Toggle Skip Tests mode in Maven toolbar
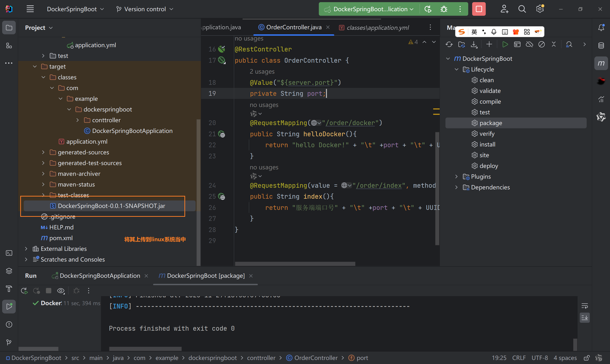The width and height of the screenshot is (610, 364). tap(542, 44)
